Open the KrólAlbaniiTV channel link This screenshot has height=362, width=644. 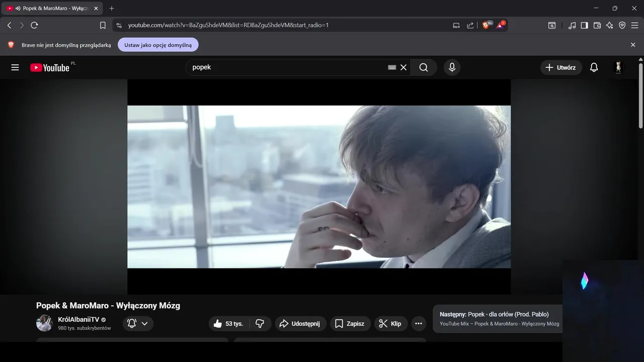(x=78, y=320)
